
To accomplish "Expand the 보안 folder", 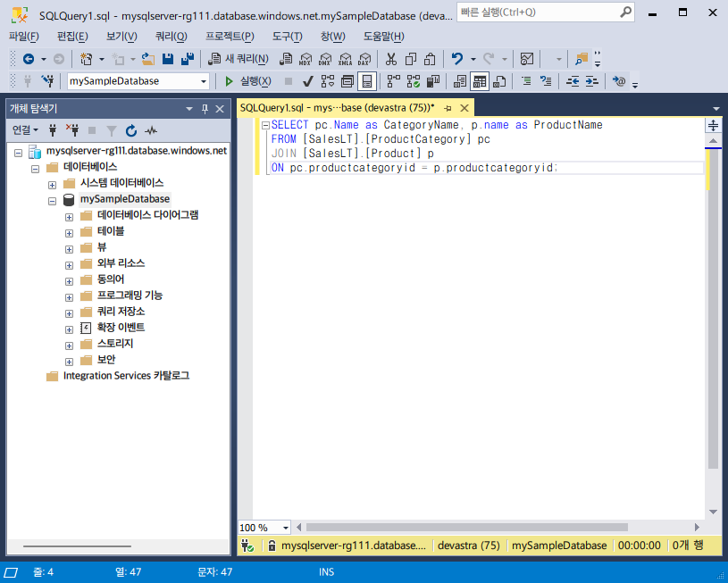I will (69, 362).
